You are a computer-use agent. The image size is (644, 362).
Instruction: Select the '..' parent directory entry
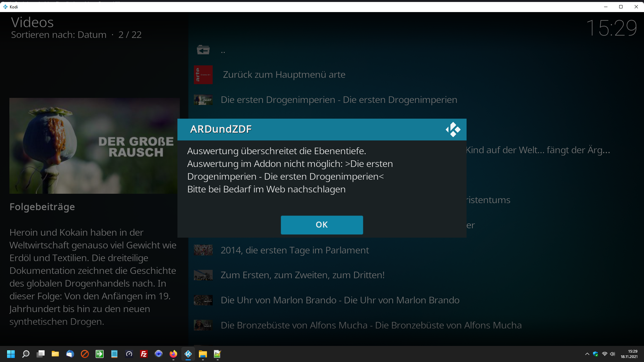click(223, 51)
